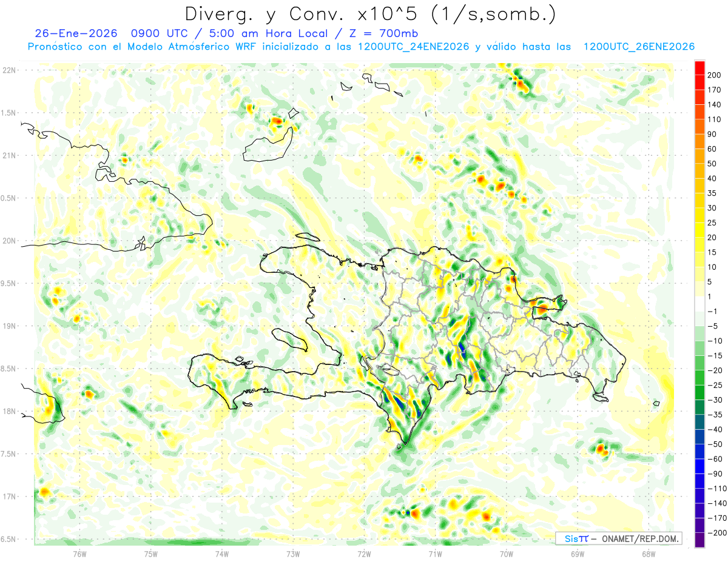This screenshot has height=562, width=728.
Task: Click the '7.5N' latitude label
Action: pyautogui.click(x=8, y=454)
